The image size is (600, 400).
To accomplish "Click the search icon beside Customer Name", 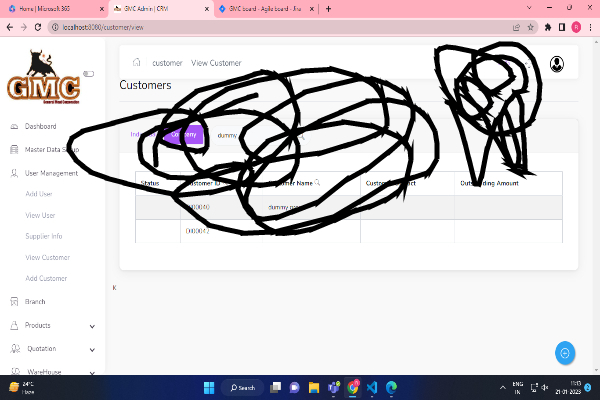I will coord(318,183).
